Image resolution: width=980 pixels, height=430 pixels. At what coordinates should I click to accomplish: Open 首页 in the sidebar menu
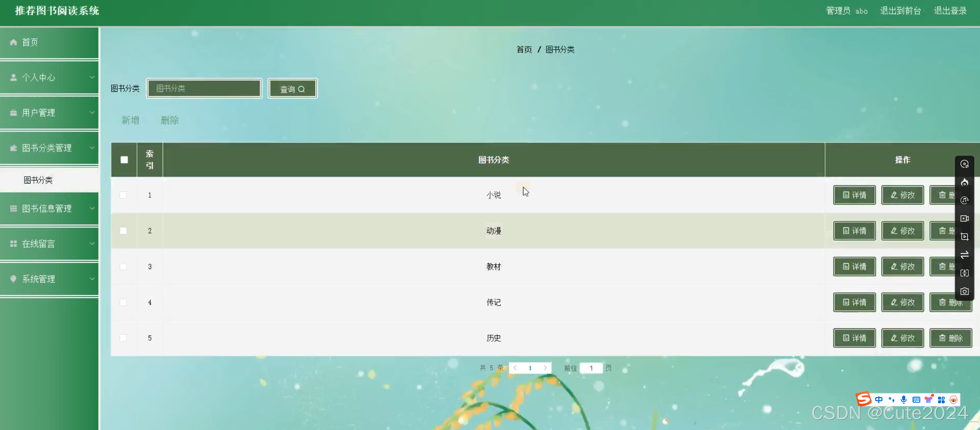click(49, 42)
